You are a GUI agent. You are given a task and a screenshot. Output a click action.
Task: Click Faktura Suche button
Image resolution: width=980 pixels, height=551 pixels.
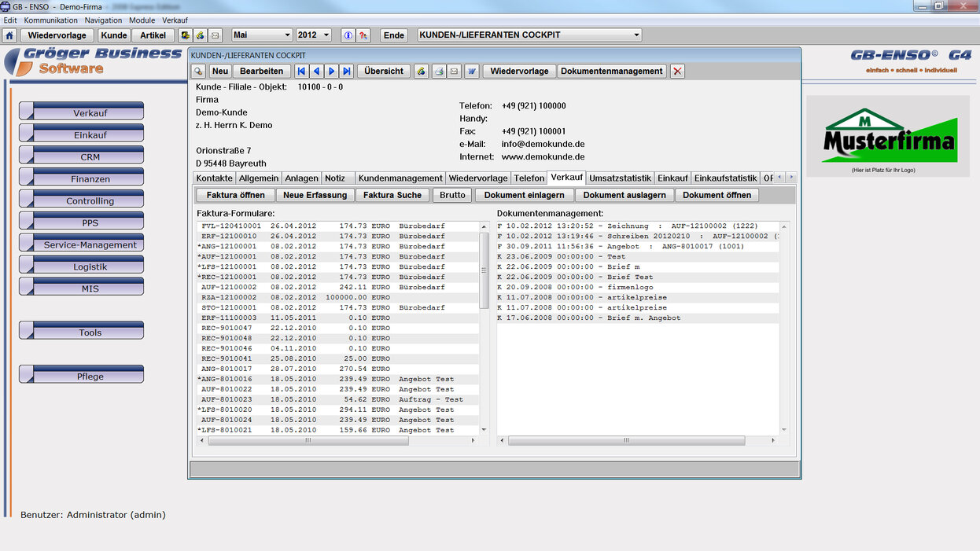[392, 195]
